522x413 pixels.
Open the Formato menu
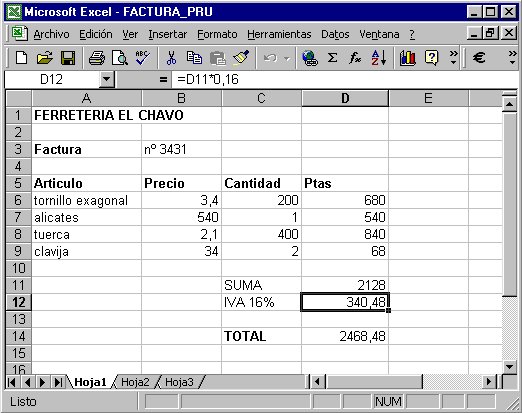[x=217, y=34]
